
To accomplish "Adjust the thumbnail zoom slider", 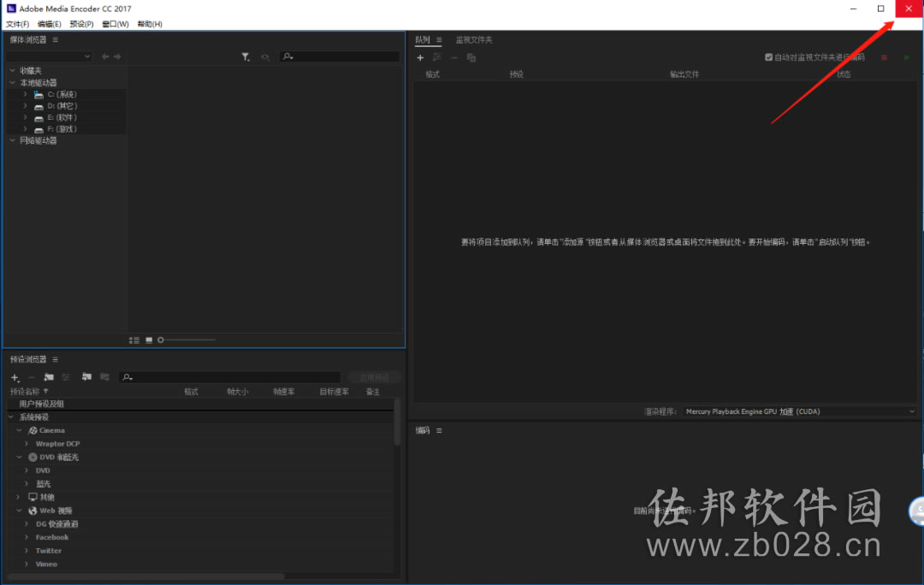I will coord(187,340).
